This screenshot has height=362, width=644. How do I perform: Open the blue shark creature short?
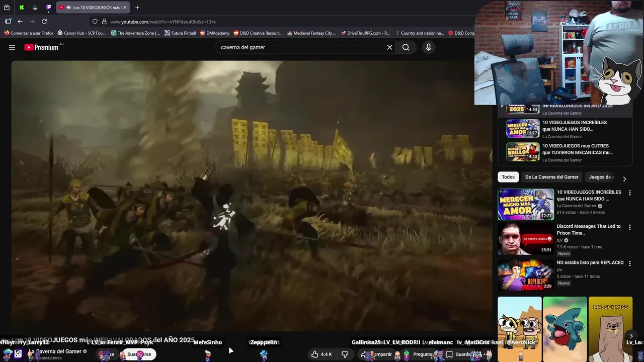(565, 329)
